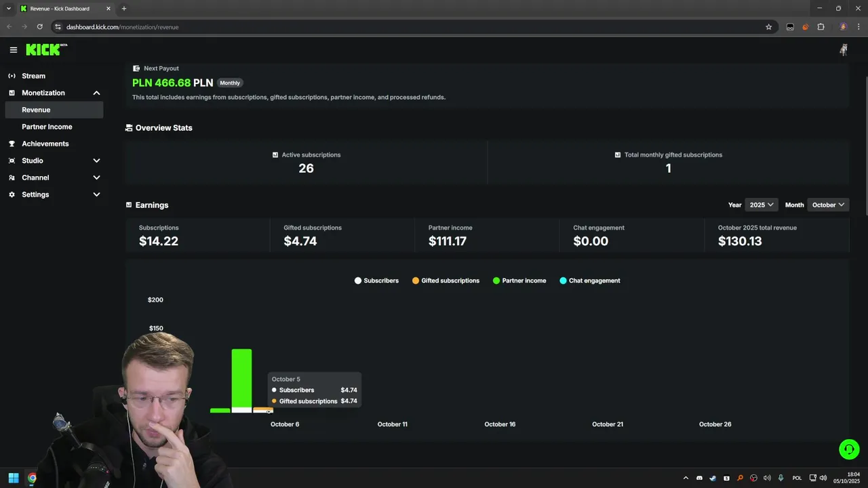
Task: Click the orange gifted subscriptions bar
Action: [262, 409]
